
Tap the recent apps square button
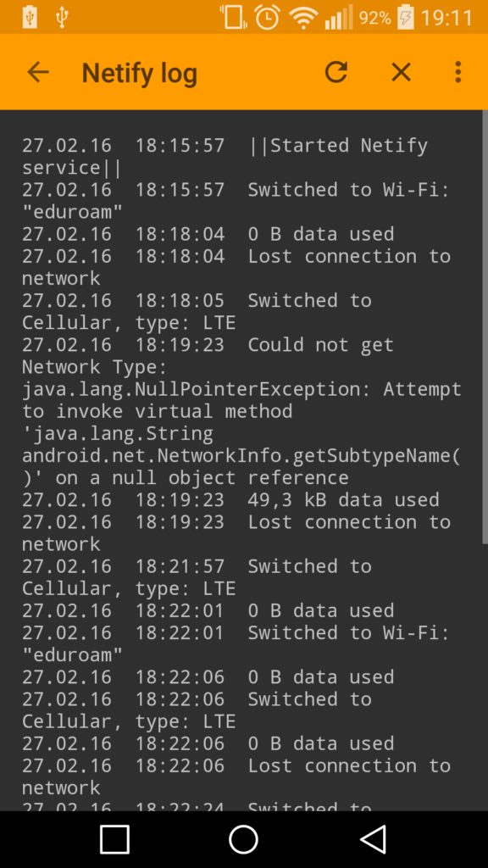tap(114, 839)
